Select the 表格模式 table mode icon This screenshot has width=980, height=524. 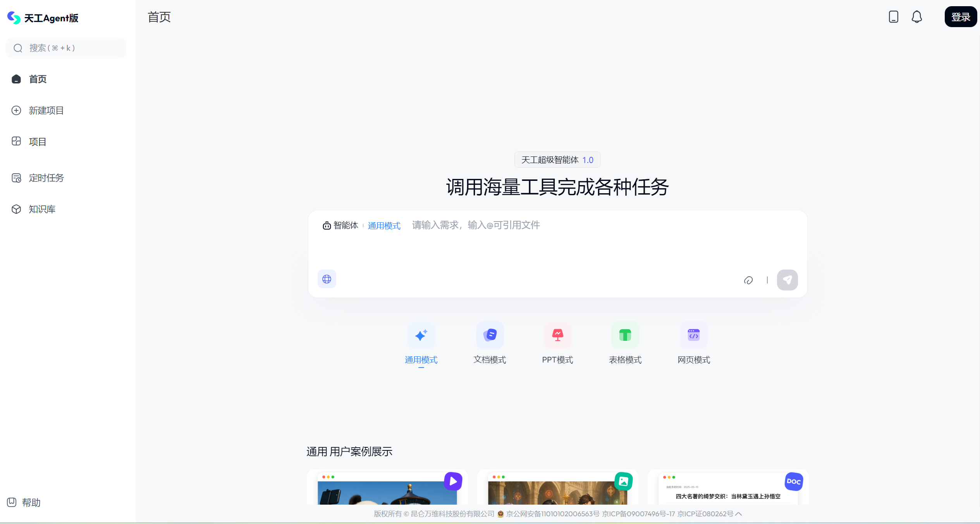point(625,335)
